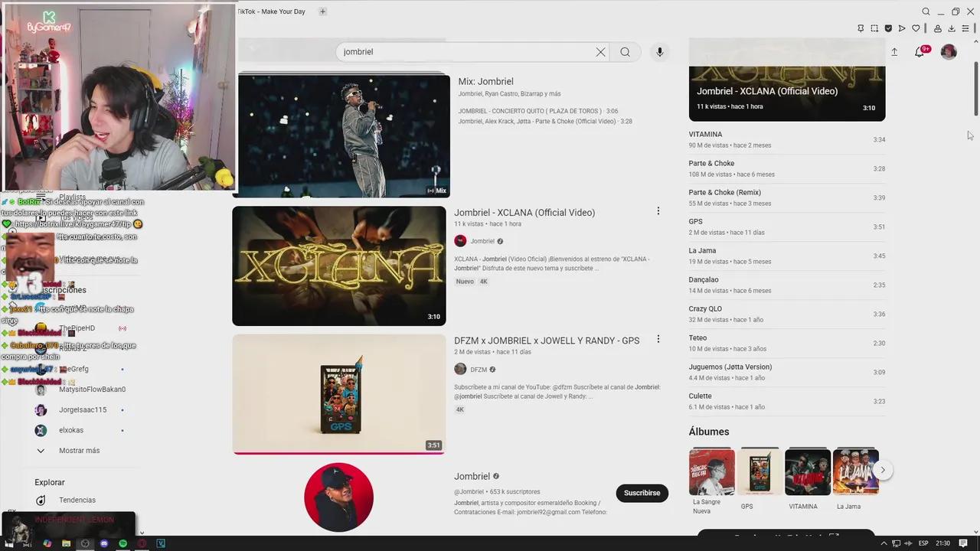This screenshot has width=980, height=551.
Task: Open the VITAMINA album cover
Action: pos(808,472)
